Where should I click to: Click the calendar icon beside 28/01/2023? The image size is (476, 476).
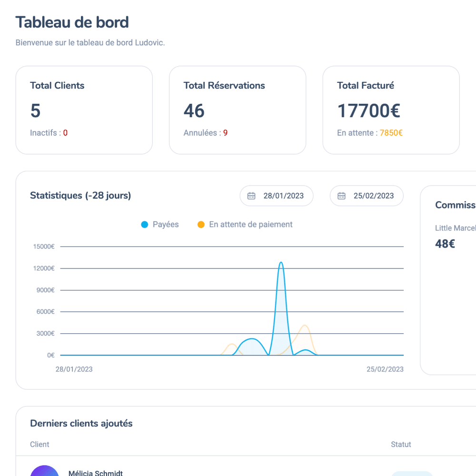pyautogui.click(x=251, y=196)
